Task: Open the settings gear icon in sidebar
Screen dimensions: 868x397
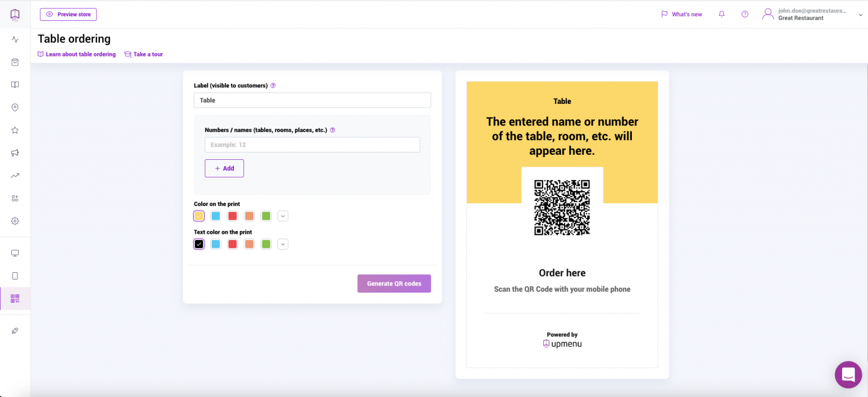Action: [15, 221]
